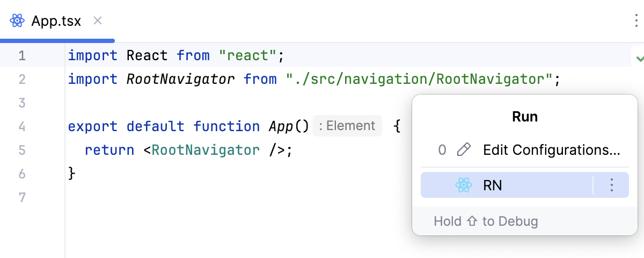
Task: Switch to the App.tsx tab
Action: click(56, 21)
